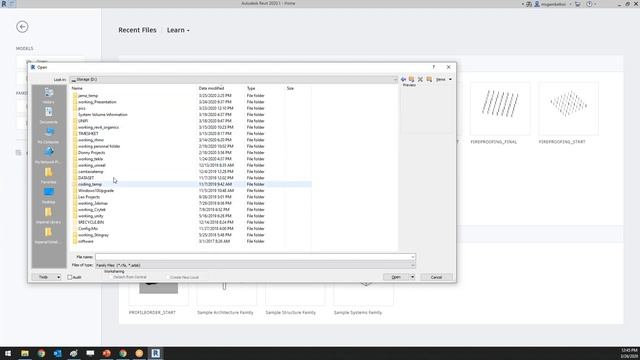Toggle the Audit checkbox
This screenshot has width=640, height=360.
click(x=70, y=277)
